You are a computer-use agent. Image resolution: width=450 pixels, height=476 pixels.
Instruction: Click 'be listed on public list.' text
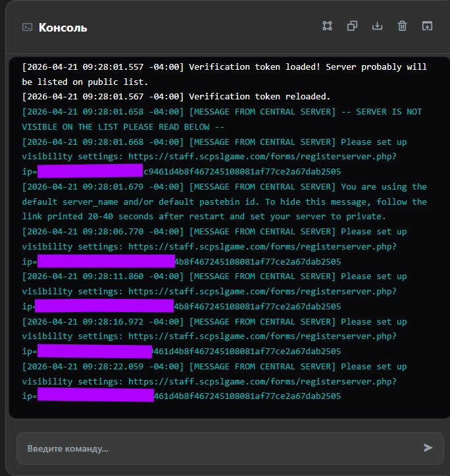(85, 82)
